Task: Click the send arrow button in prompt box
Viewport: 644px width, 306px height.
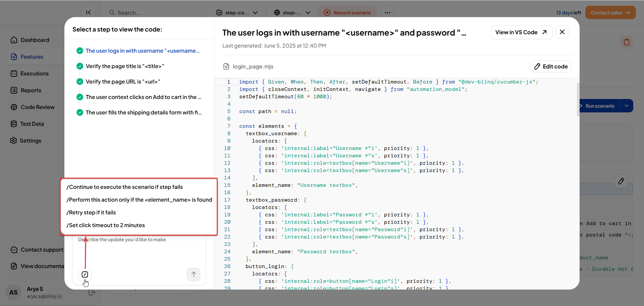Action: click(194, 274)
